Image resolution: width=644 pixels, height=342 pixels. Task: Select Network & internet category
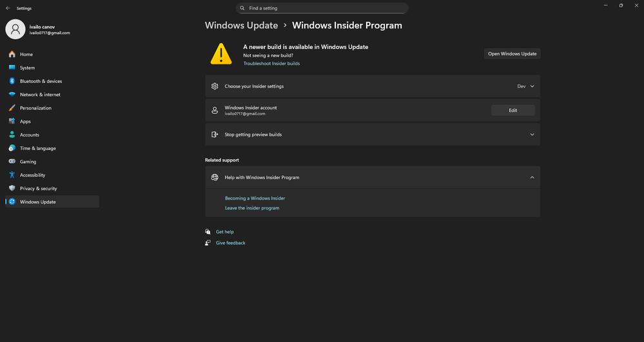click(52, 95)
